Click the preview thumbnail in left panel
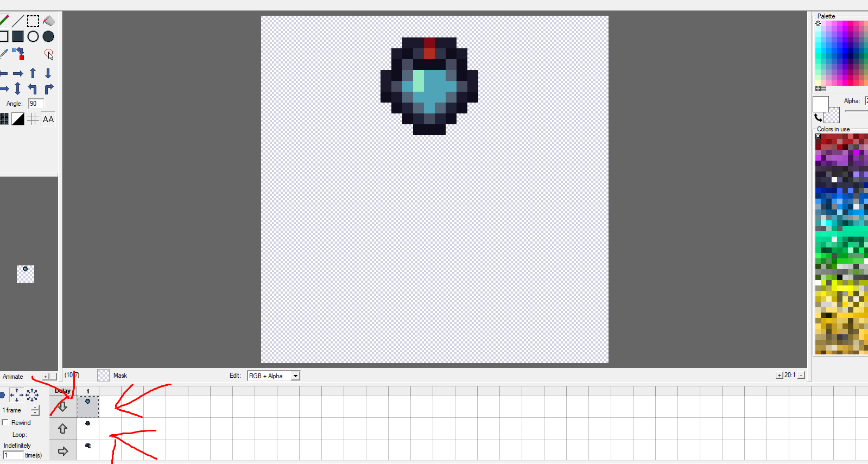 tap(26, 274)
